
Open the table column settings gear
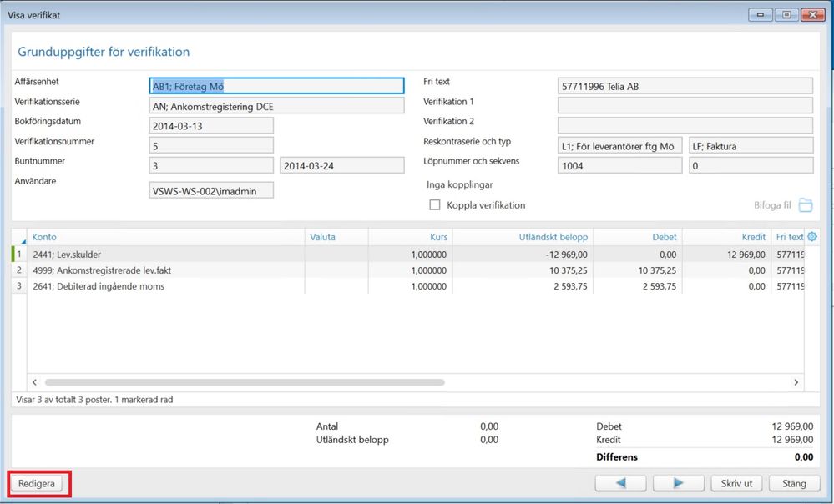click(811, 237)
